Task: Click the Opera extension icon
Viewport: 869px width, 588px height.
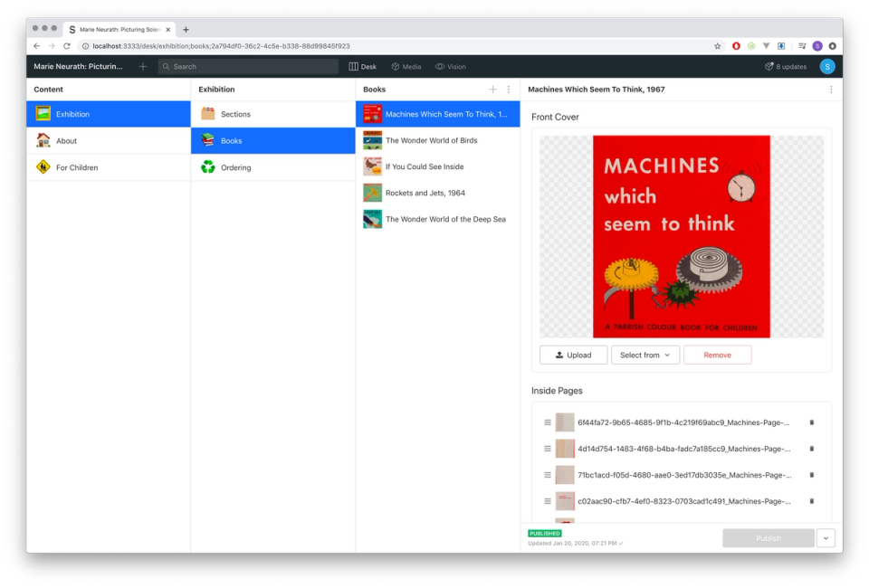Action: 736,46
